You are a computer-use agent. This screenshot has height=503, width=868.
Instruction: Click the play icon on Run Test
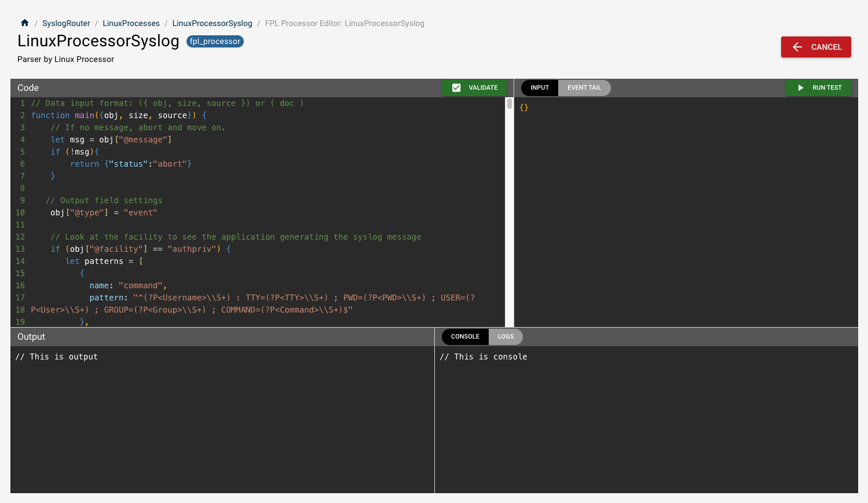click(x=800, y=88)
